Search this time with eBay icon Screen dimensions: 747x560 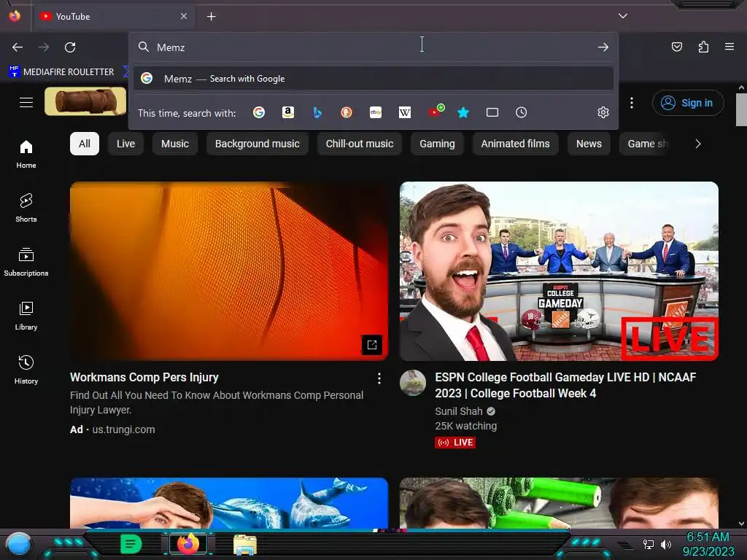tap(376, 112)
